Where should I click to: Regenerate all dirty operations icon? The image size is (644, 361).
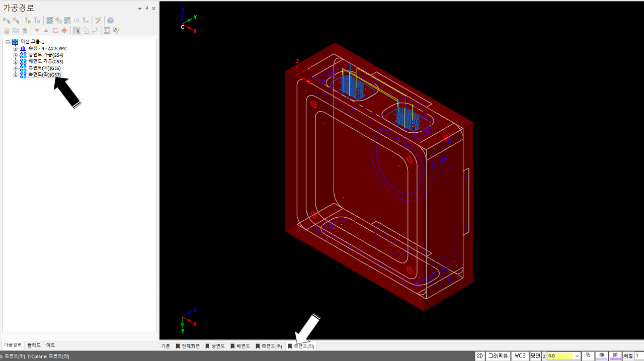pos(37,21)
